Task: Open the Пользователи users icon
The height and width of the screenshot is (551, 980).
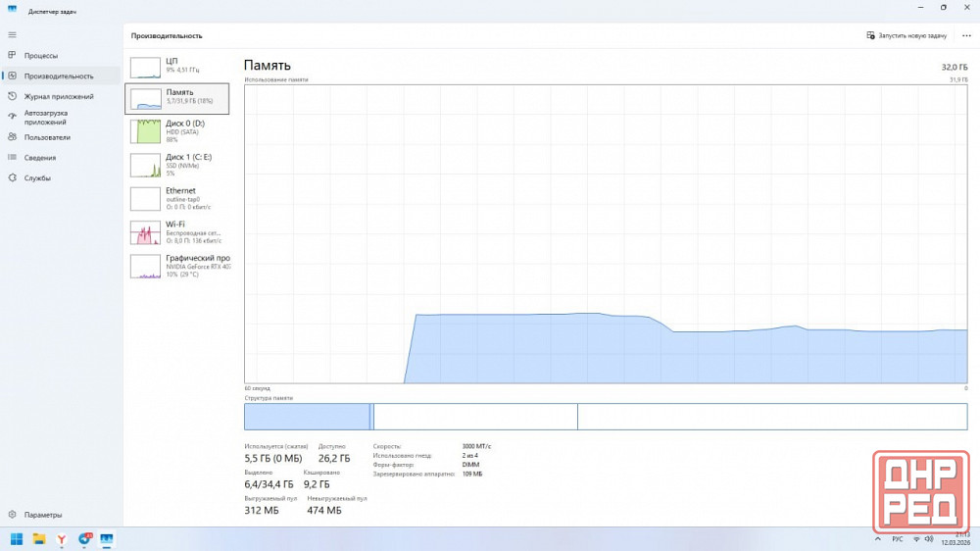Action: tap(12, 137)
